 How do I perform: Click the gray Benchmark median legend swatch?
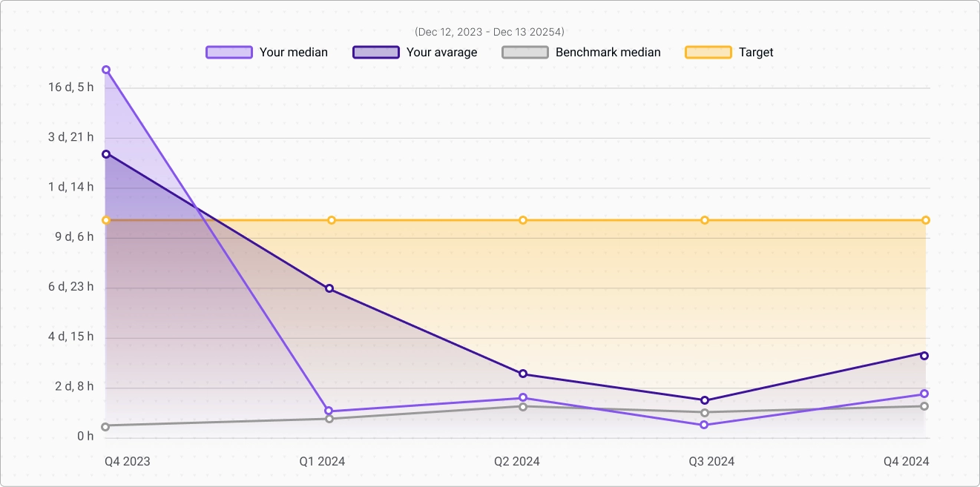(x=525, y=52)
